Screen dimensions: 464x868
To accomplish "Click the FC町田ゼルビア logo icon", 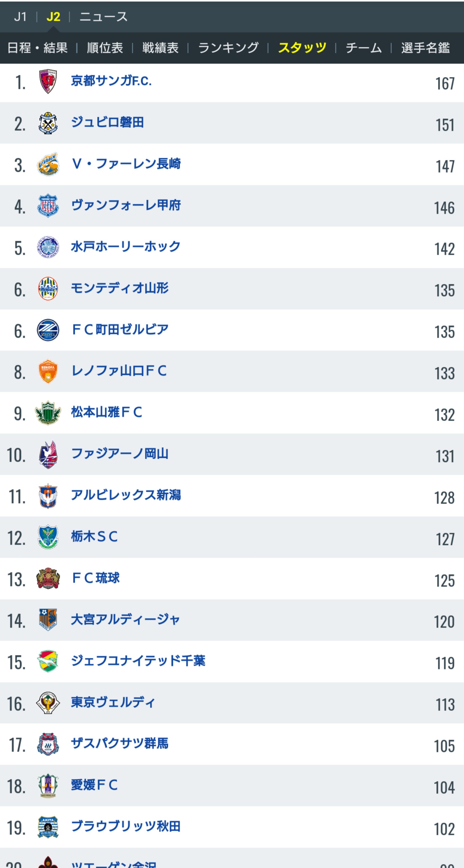I will (x=48, y=330).
